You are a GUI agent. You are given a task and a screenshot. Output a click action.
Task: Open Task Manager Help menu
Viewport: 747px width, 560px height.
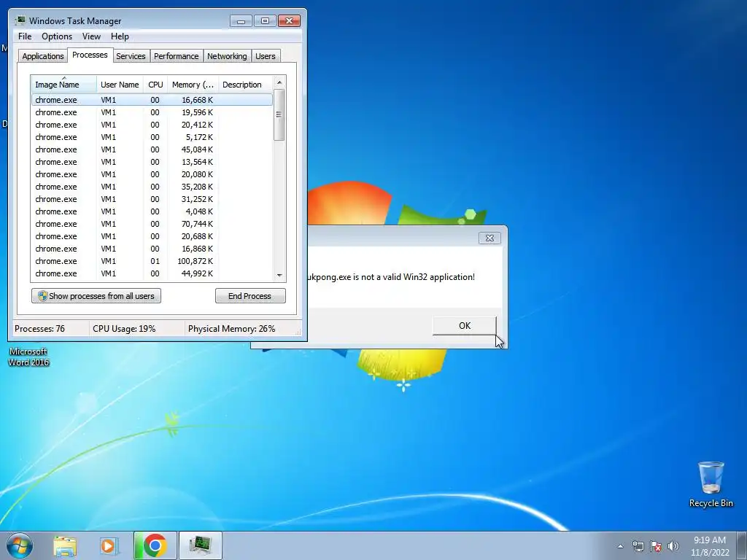tap(120, 36)
